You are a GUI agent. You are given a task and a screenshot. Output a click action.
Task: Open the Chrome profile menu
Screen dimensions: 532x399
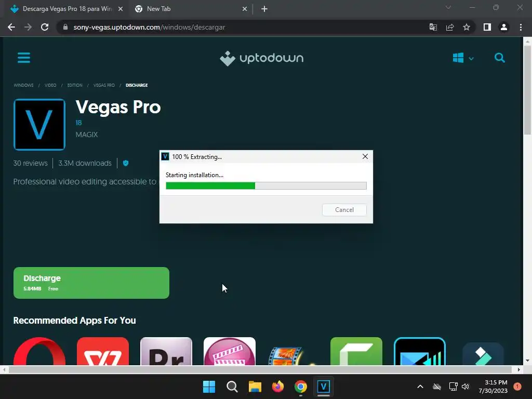pos(504,27)
